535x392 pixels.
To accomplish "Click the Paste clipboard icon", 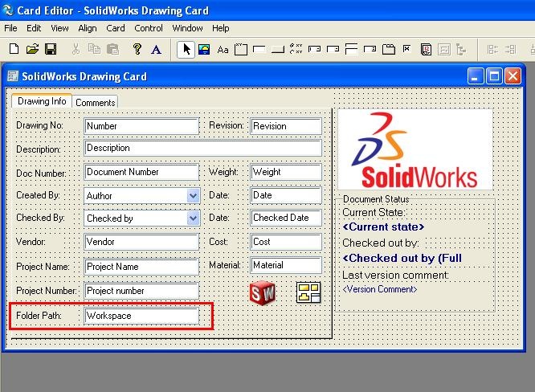I will (112, 49).
